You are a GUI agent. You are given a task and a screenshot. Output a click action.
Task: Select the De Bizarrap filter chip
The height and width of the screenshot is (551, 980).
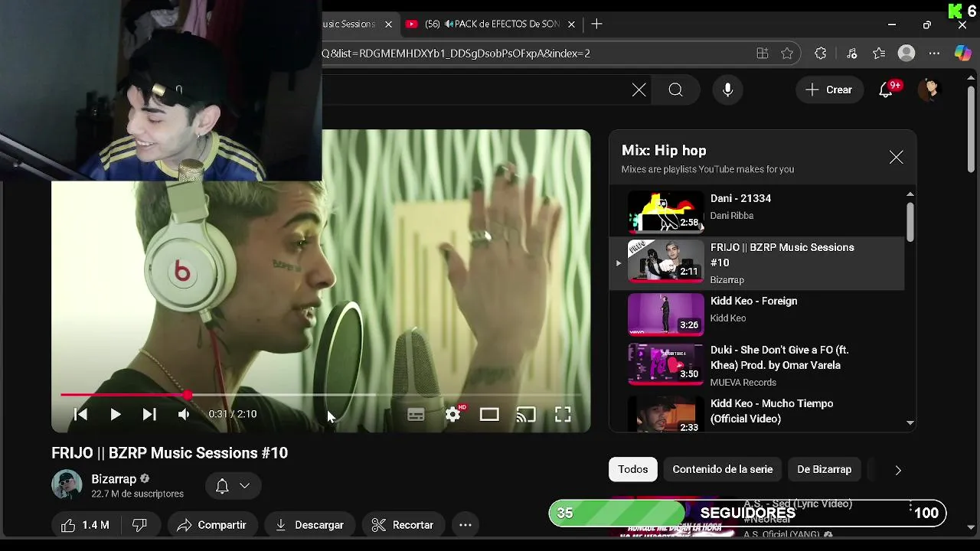[824, 469]
